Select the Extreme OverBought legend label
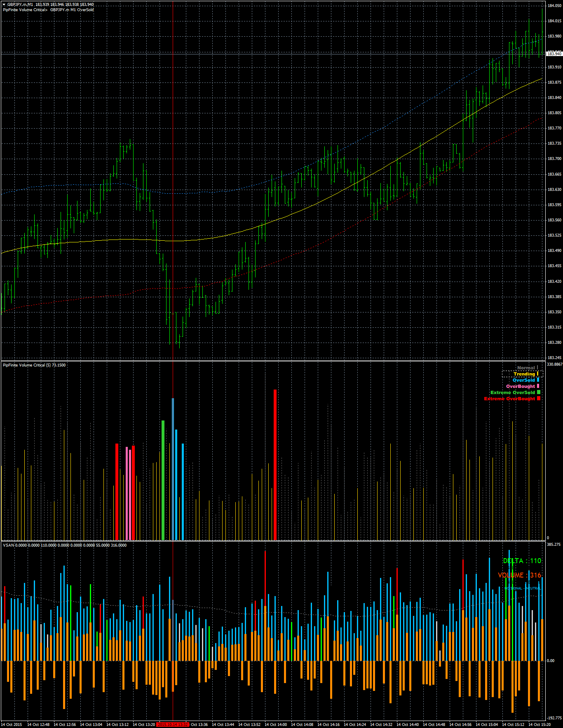This screenshot has width=563, height=728. (x=509, y=399)
